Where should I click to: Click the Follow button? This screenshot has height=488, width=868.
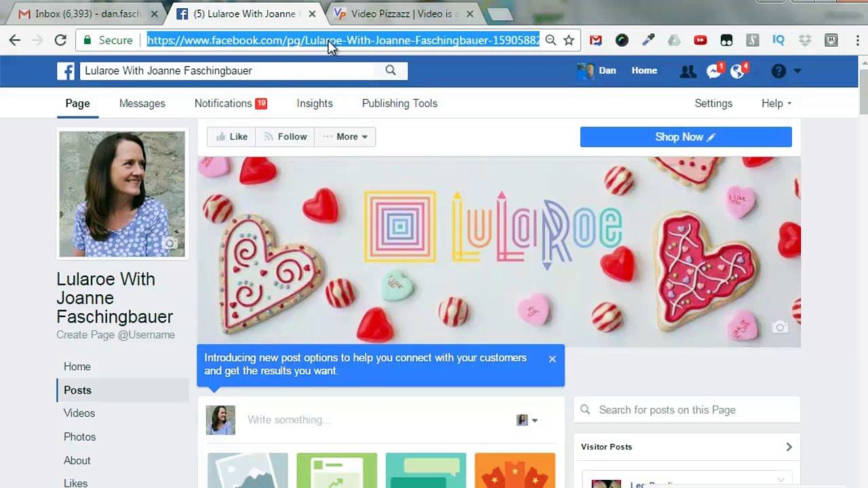(x=285, y=137)
